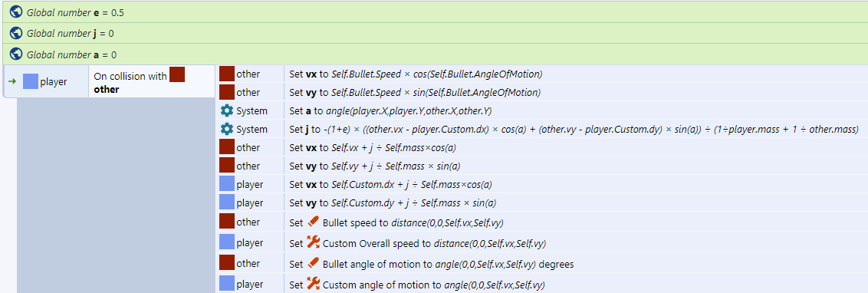This screenshot has width=868, height=293.
Task: Click the globe icon for global number j
Action: 16,33
